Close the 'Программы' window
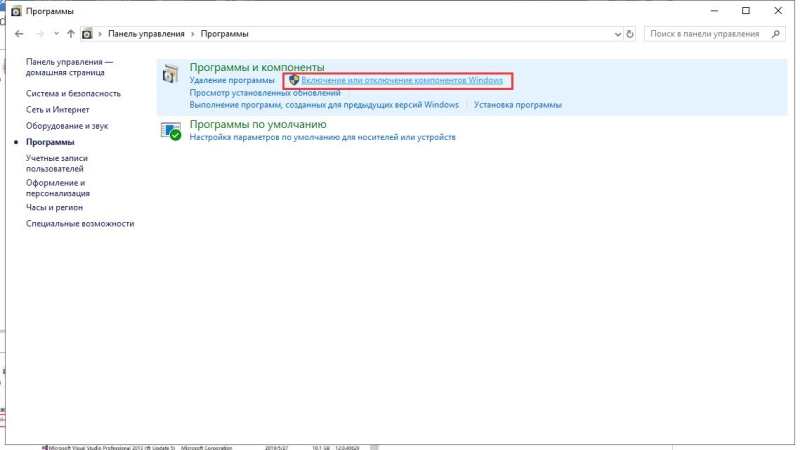The image size is (800, 450). tap(778, 11)
